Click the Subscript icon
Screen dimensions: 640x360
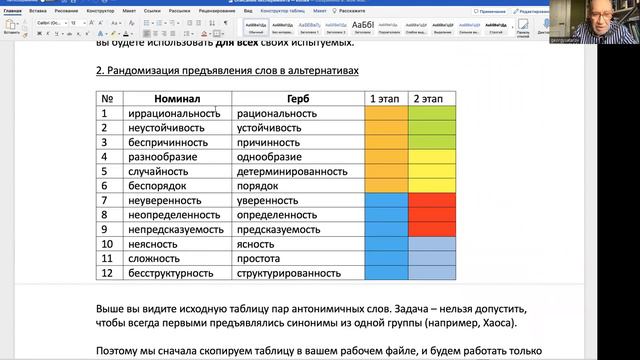[78, 34]
